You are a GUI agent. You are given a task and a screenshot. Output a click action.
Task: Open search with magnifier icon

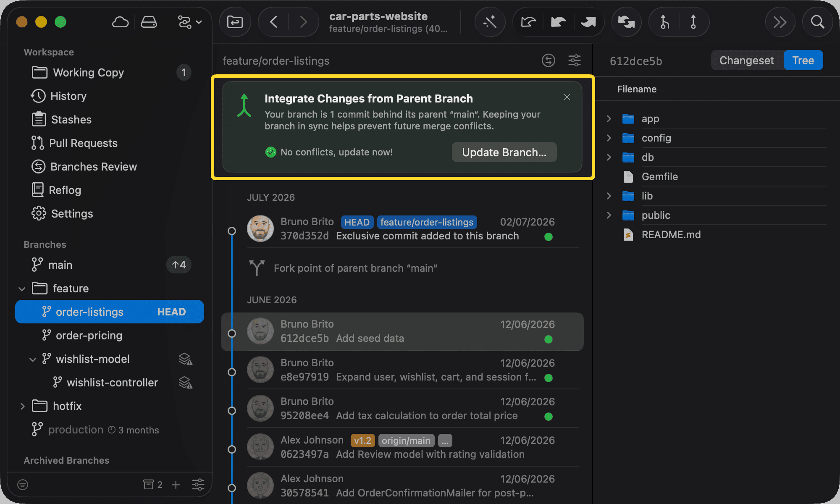[817, 22]
